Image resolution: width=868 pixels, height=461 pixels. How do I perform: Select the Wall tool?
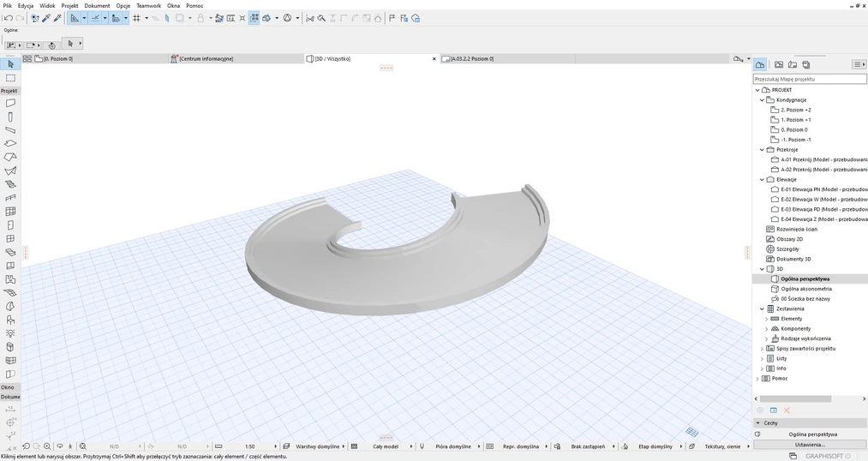pyautogui.click(x=10, y=103)
